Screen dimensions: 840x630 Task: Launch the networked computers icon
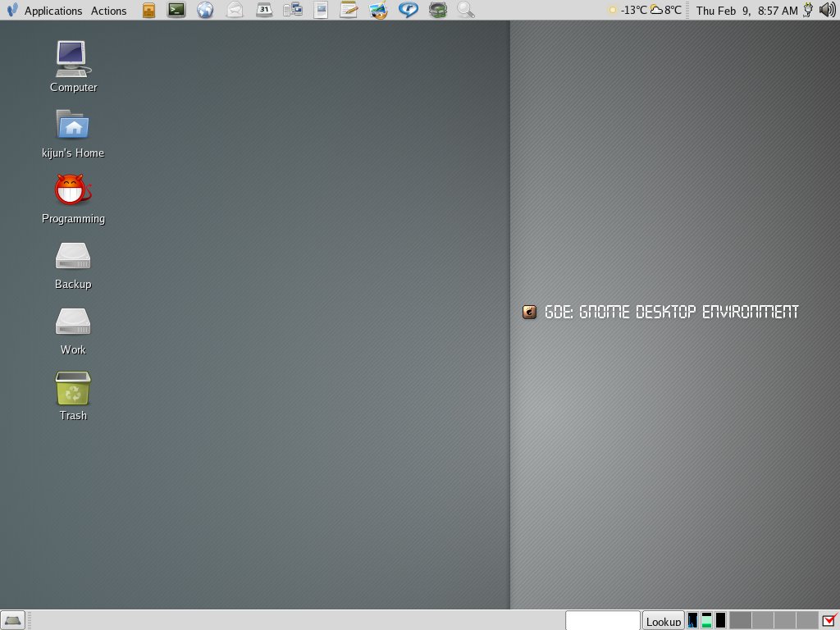point(293,10)
